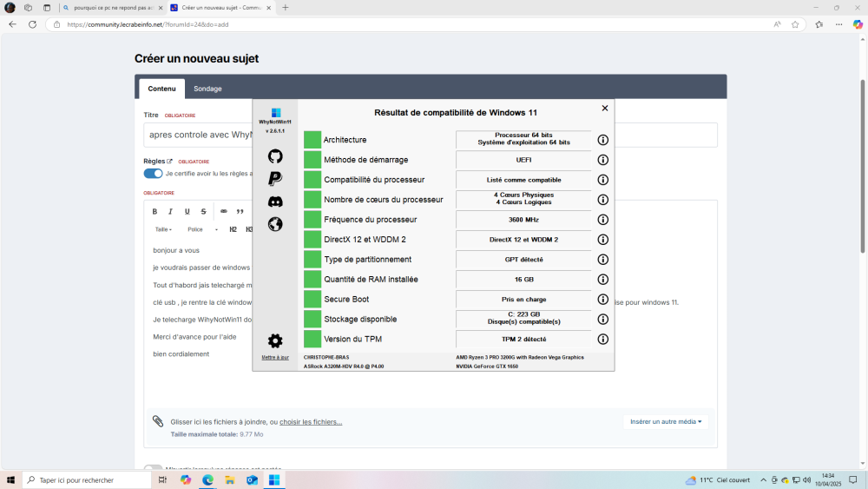Click the paperclip attachment icon
The image size is (868, 489).
point(158,421)
